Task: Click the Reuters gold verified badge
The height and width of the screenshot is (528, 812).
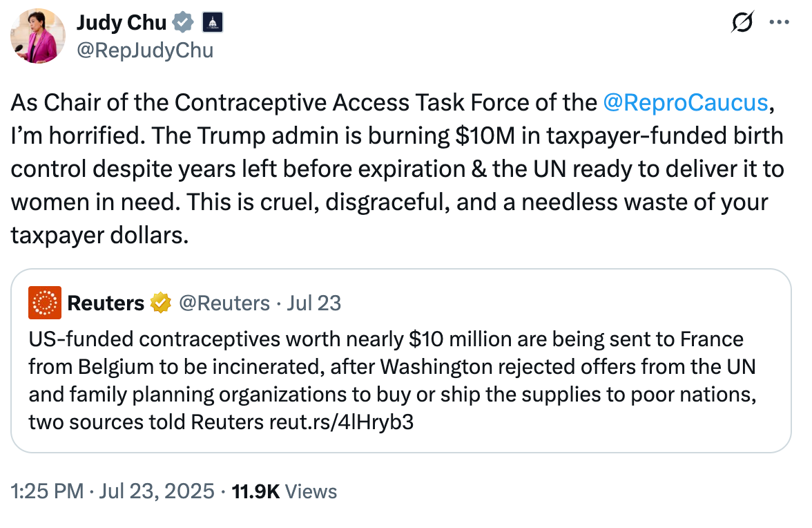Action: pos(162,303)
